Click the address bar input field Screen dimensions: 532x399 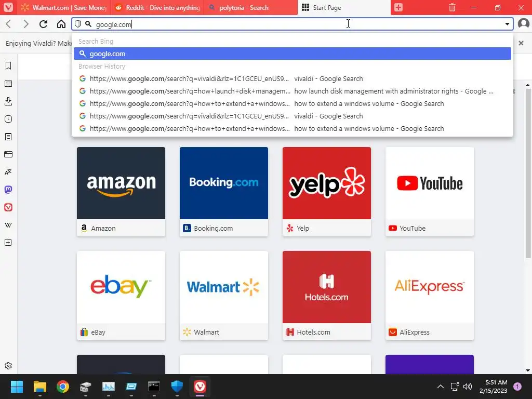click(292, 24)
